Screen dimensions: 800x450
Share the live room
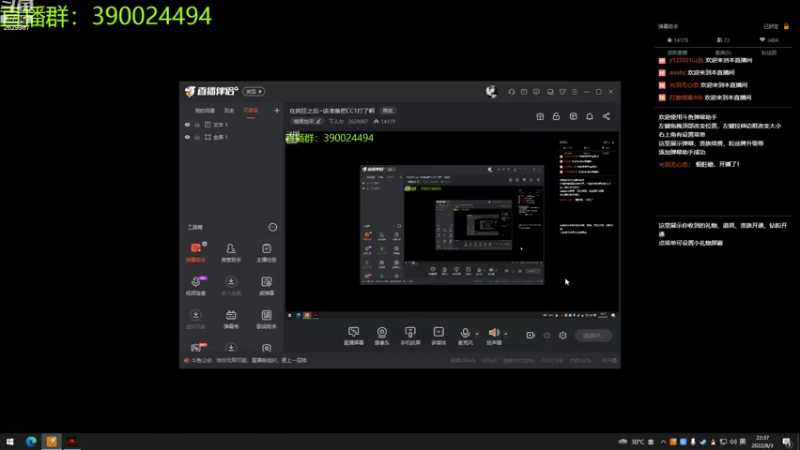606,116
